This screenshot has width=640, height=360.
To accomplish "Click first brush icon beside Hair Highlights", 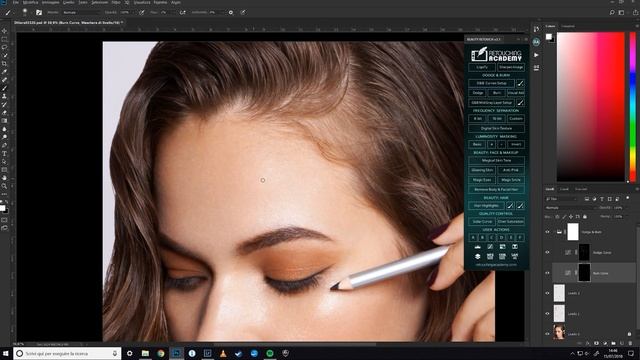I will coord(510,205).
